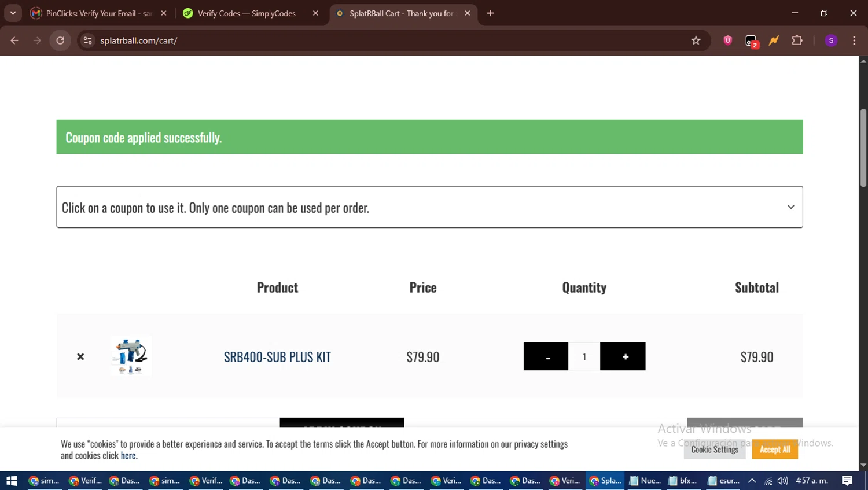Follow the 'here' privacy settings link
The width and height of the screenshot is (868, 490).
pyautogui.click(x=128, y=455)
